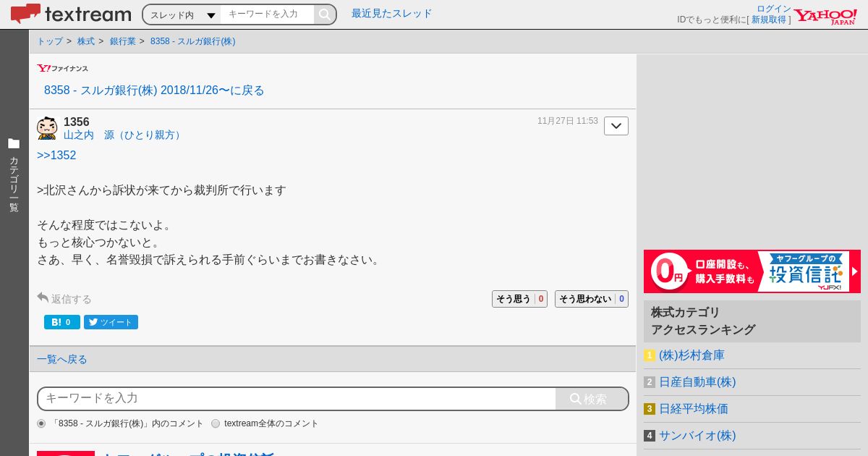Click the Twitter ツイート button
The width and height of the screenshot is (868, 456).
[x=111, y=322]
